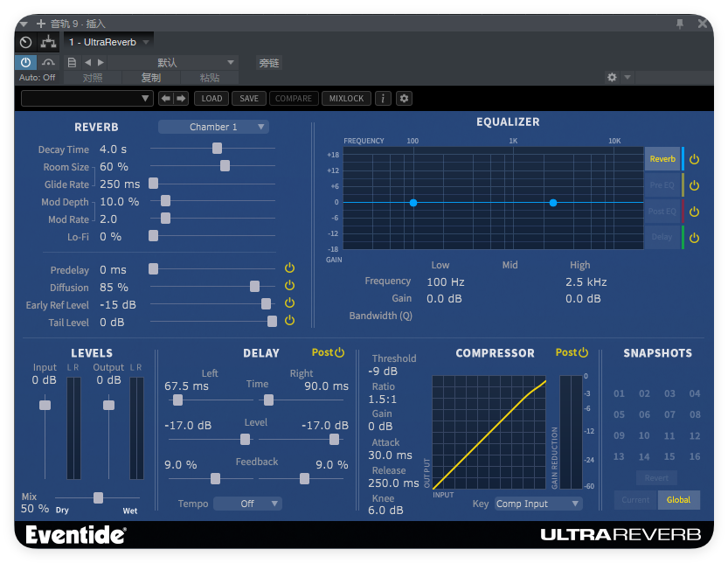This screenshot has width=728, height=563.
Task: Click the Mix Dry/Wet slider handle
Action: click(98, 498)
